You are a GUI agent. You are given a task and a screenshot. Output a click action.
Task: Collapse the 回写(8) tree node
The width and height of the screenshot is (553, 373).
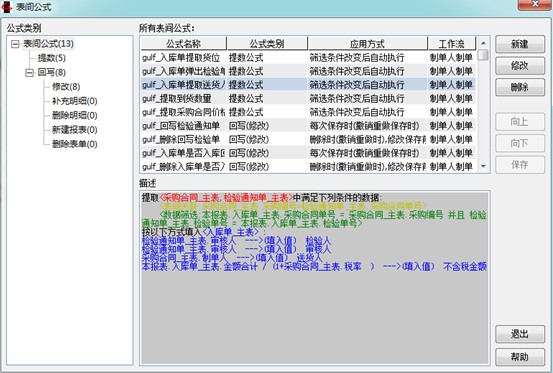(30, 73)
